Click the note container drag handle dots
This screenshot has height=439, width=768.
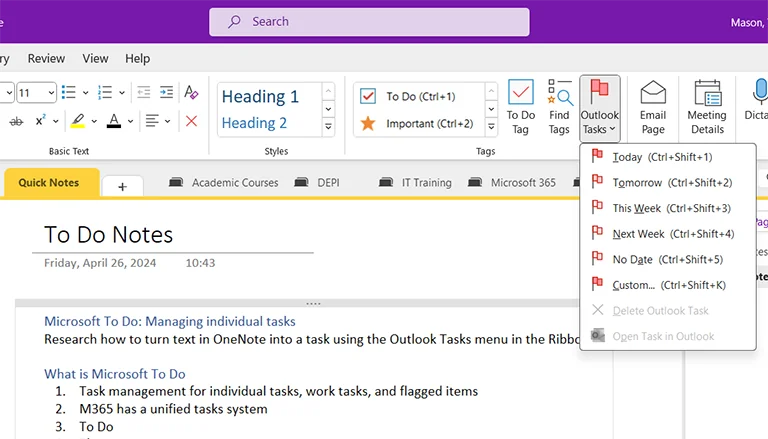coord(313,304)
